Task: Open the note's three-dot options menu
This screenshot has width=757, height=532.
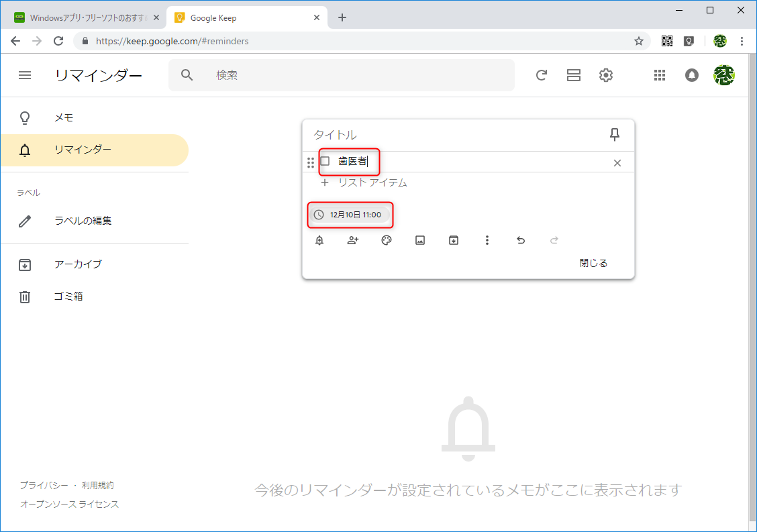Action: 487,240
